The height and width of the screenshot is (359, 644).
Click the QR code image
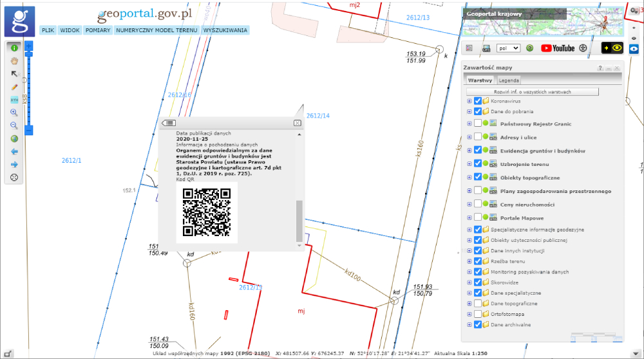pyautogui.click(x=207, y=212)
